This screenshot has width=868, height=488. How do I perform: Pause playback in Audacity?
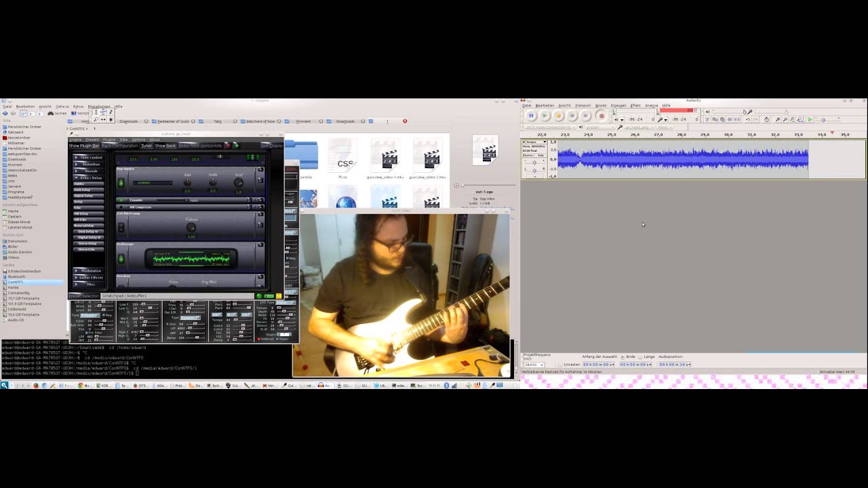click(531, 116)
